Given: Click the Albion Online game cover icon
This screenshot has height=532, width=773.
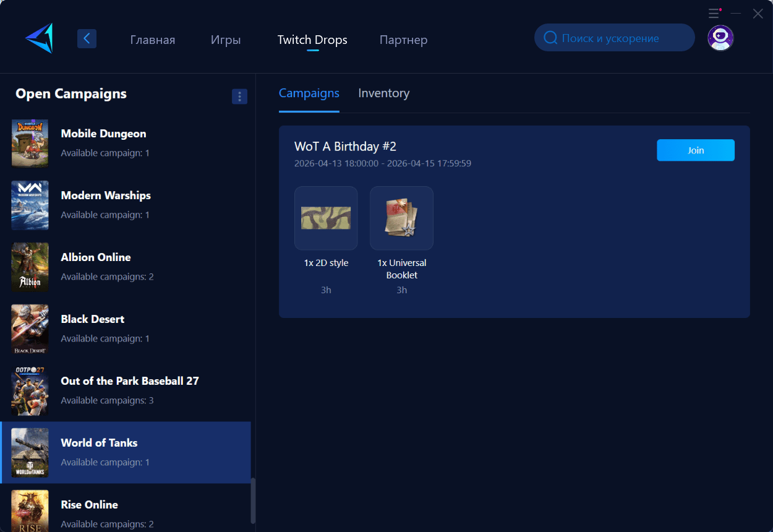Looking at the screenshot, I should (30, 267).
